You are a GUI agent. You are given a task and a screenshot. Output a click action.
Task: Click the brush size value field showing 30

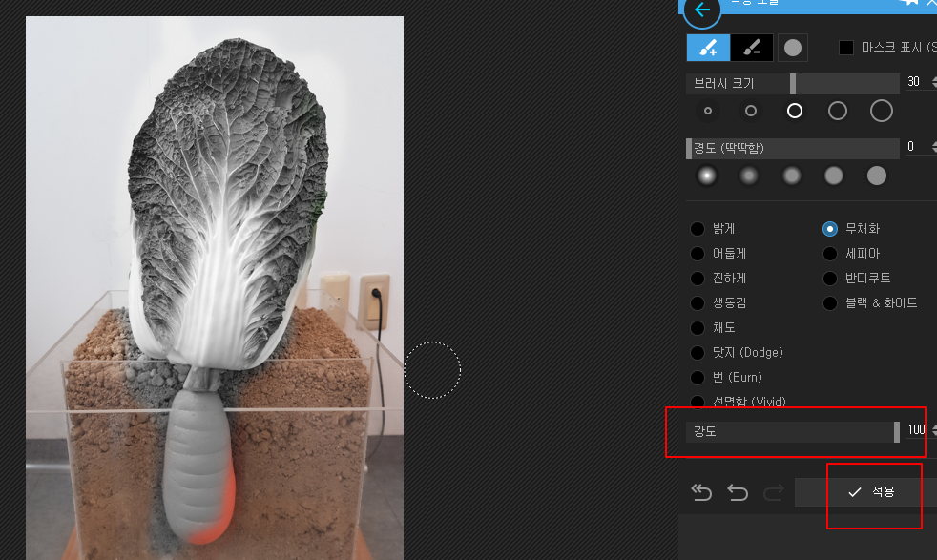(x=916, y=82)
